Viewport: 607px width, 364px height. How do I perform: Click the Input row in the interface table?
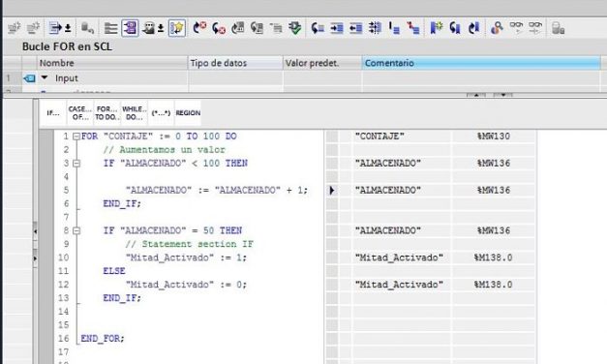(302, 78)
